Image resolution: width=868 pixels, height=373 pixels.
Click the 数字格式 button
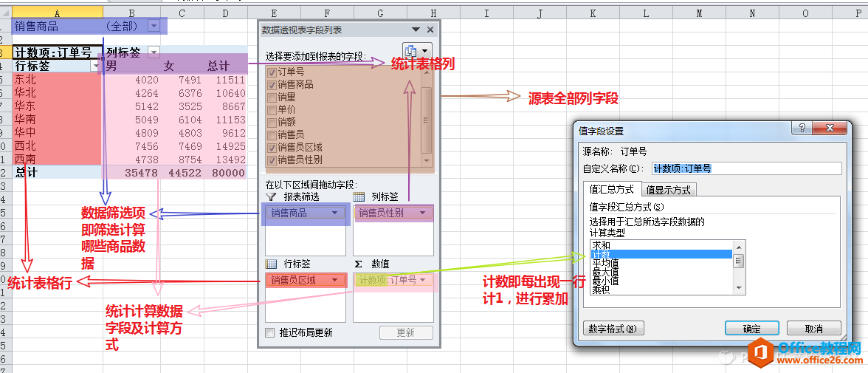613,328
